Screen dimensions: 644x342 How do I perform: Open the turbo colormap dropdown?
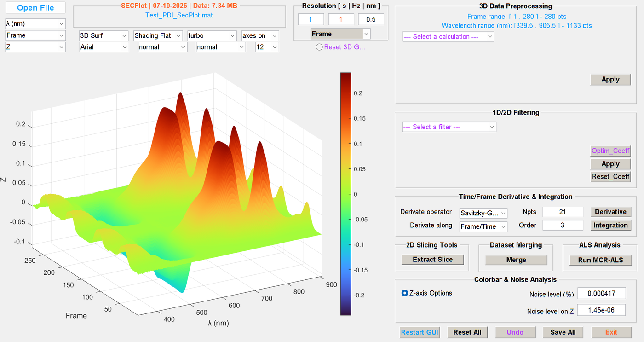212,35
